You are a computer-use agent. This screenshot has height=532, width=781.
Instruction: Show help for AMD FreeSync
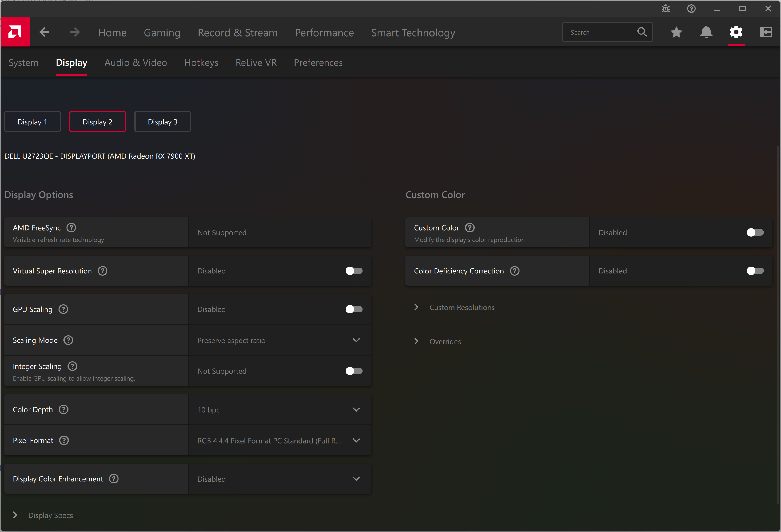tap(71, 228)
